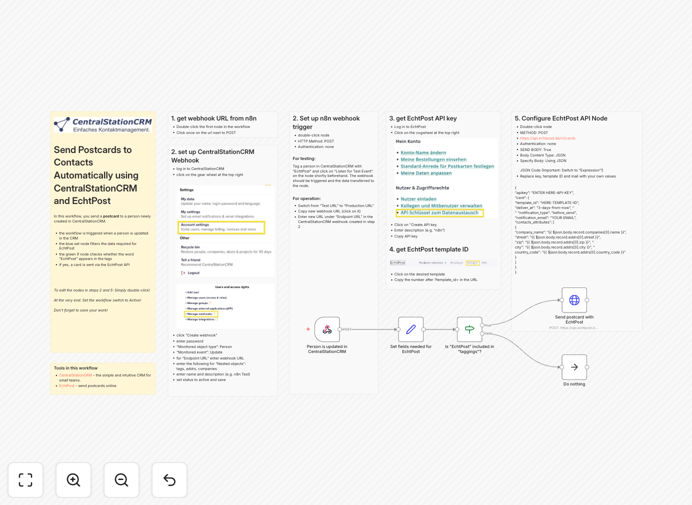The image size is (692, 505).
Task: Click the 'For operation:' subheading
Action: coord(306,199)
